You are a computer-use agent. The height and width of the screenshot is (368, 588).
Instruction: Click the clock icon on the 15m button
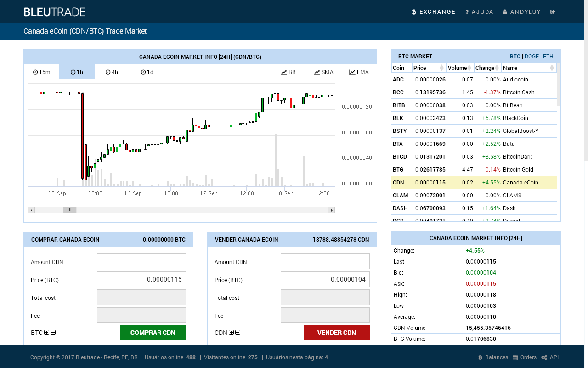click(35, 72)
